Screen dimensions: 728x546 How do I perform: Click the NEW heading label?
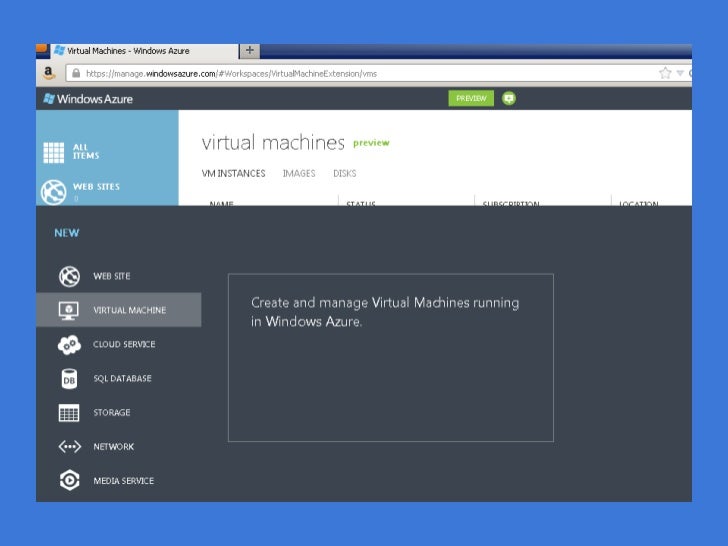tap(67, 233)
